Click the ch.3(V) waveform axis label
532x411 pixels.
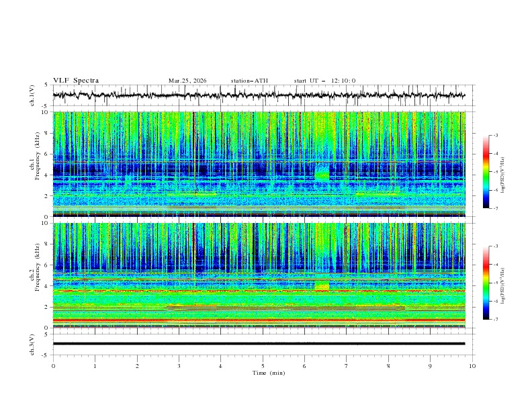32,345
